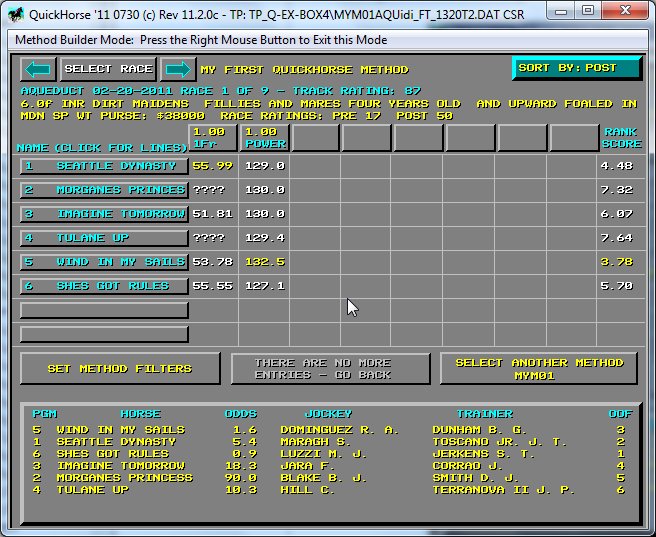Click the RANK SCORE column header
656x537 pixels.
[x=620, y=138]
